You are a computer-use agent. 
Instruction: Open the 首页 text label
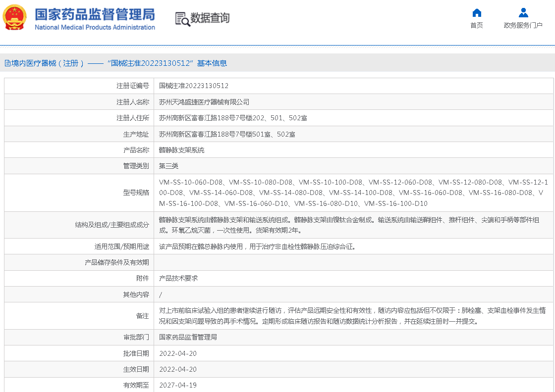[x=477, y=25]
